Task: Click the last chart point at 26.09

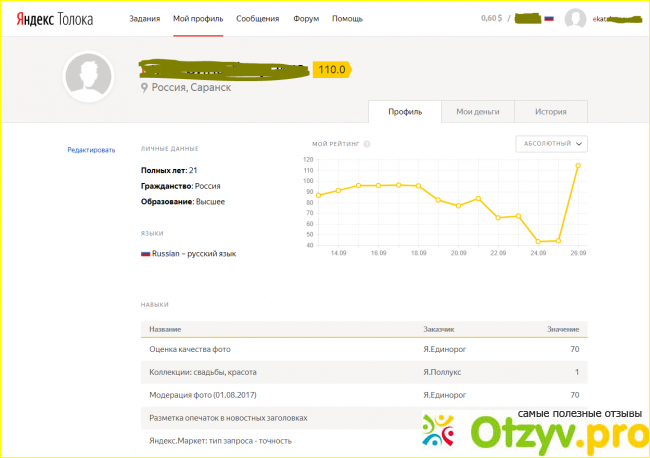Action: tap(578, 166)
